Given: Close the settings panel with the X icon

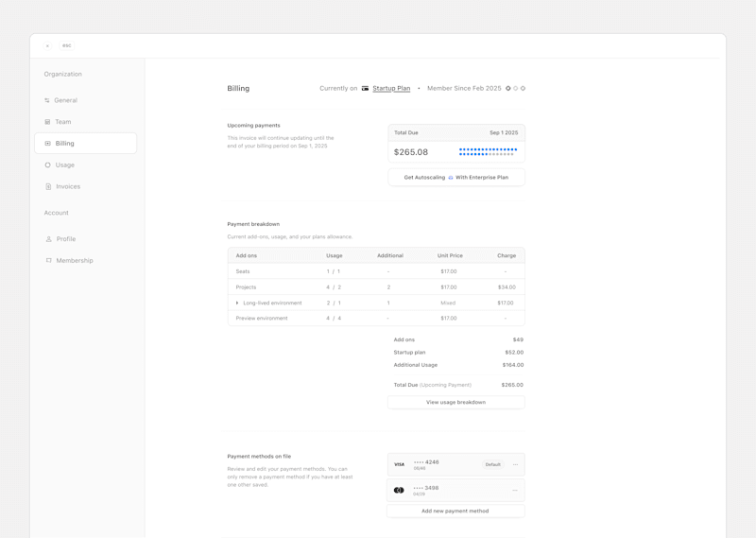Looking at the screenshot, I should click(x=47, y=45).
